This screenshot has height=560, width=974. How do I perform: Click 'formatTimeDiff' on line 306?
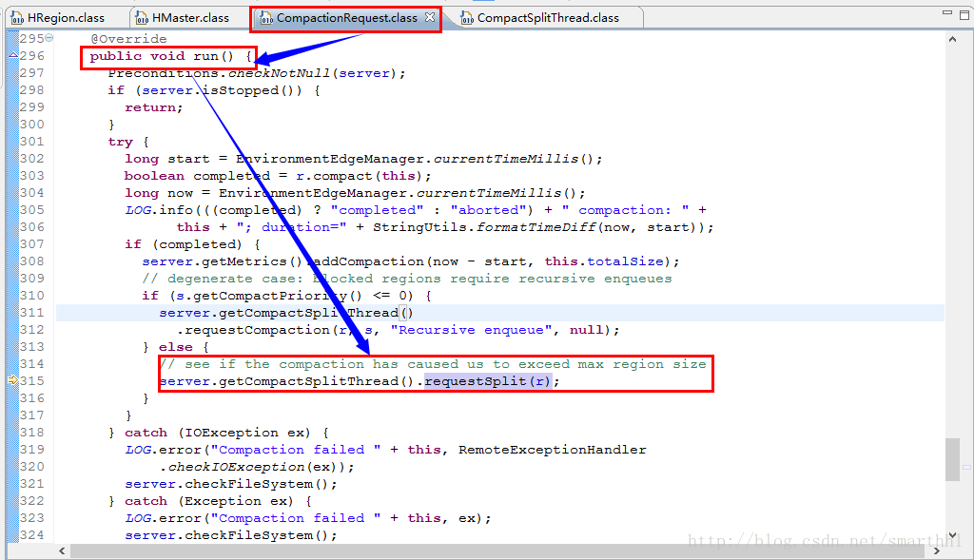tap(536, 227)
